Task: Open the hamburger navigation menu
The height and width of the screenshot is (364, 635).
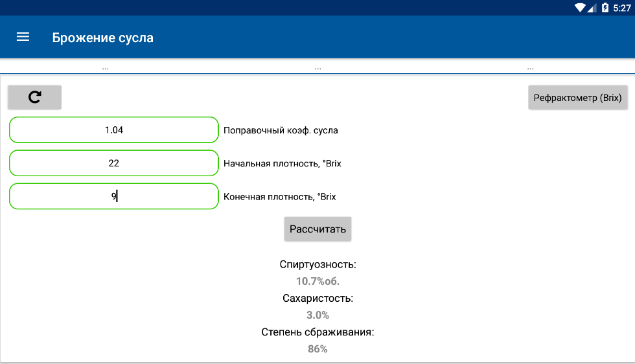Action: [x=23, y=37]
